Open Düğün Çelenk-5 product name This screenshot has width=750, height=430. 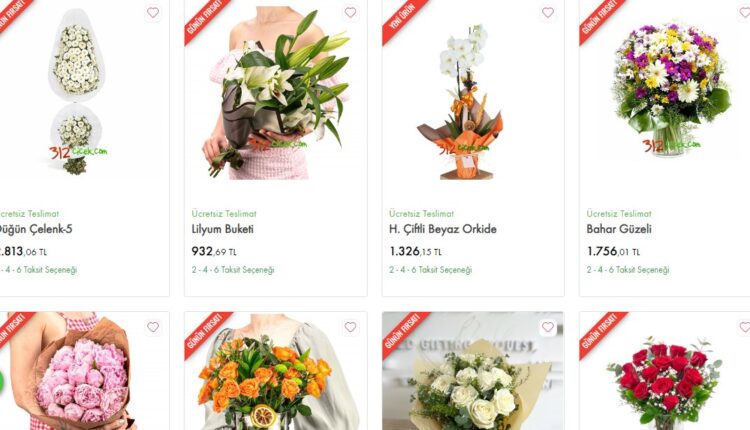35,229
